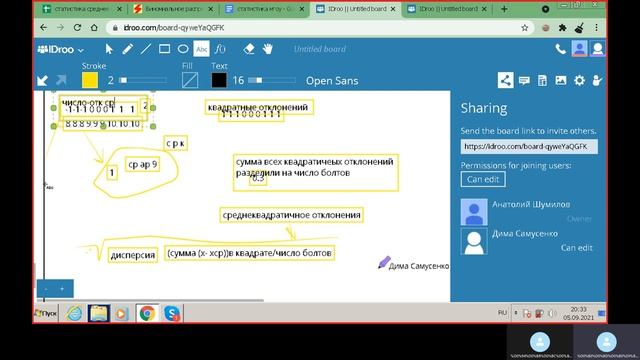The image size is (640, 360).
Task: Select the straight line tool
Action: [146, 49]
